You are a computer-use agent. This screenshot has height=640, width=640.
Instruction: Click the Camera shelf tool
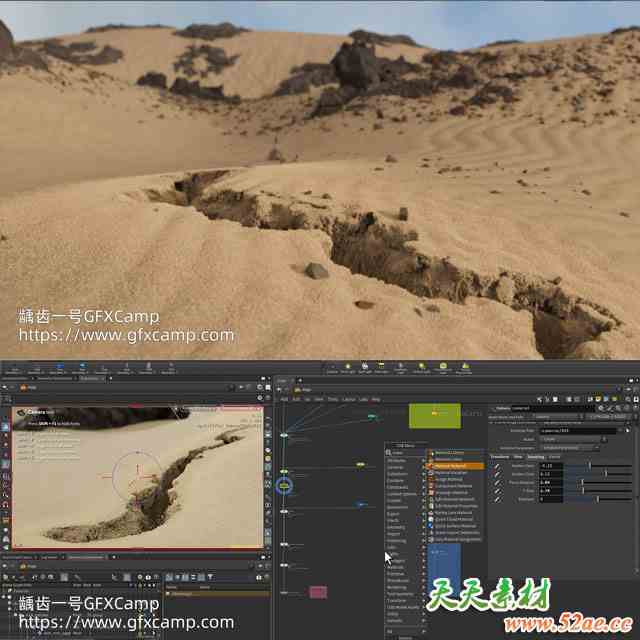click(333, 368)
